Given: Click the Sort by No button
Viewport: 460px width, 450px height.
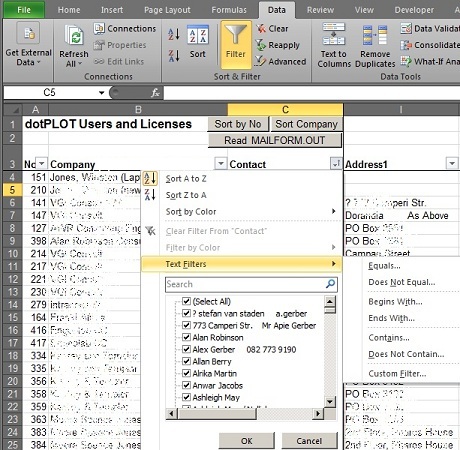Looking at the screenshot, I should click(x=238, y=124).
